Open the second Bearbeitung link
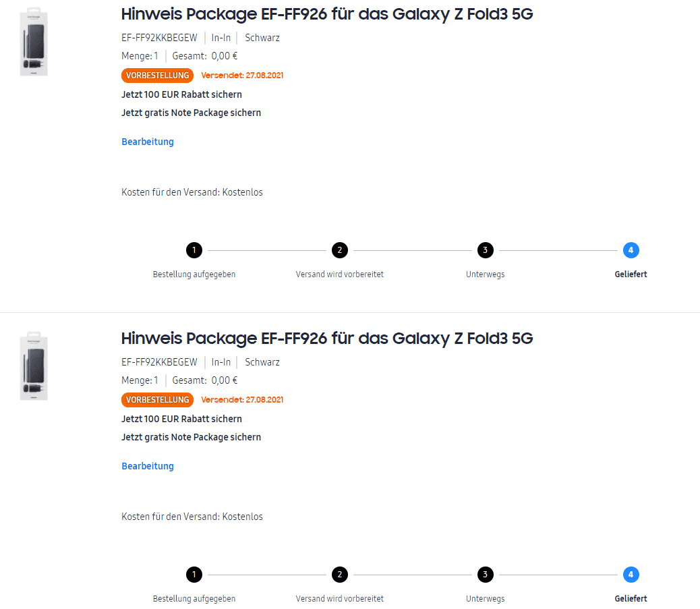Screen dimensions: 700x609 coord(148,466)
